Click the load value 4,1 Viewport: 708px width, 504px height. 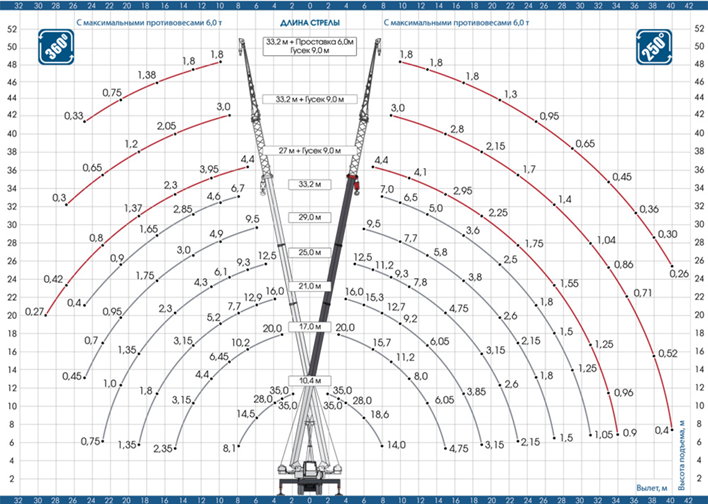(420, 172)
